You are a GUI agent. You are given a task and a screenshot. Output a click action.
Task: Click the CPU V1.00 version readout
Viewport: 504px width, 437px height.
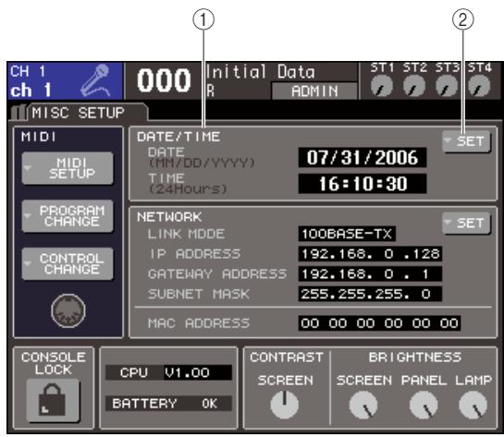coord(168,372)
